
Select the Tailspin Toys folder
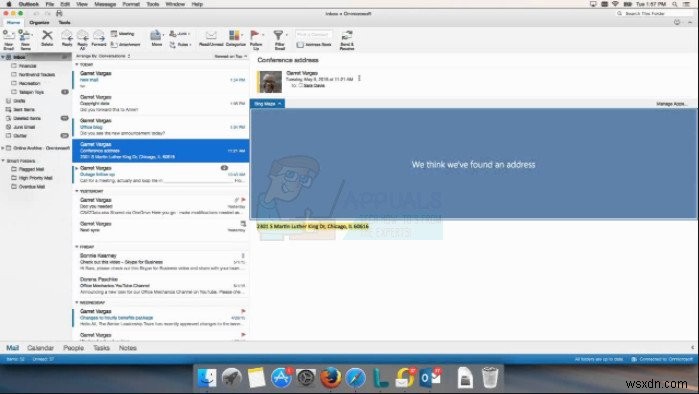[31, 92]
